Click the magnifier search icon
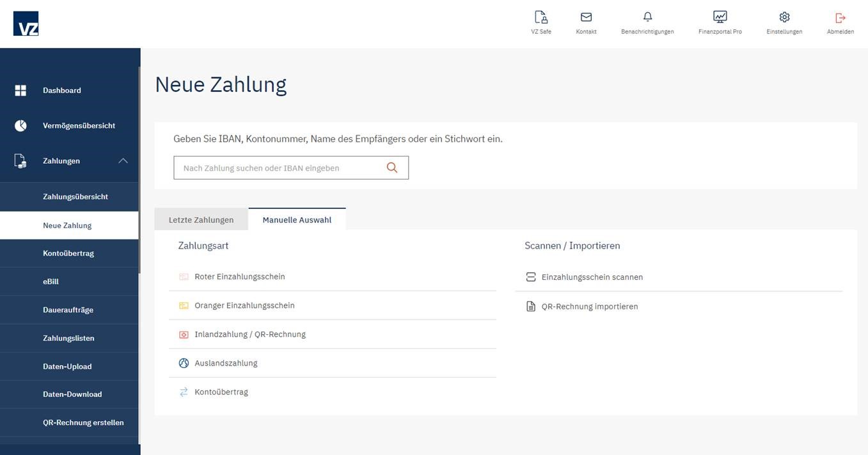This screenshot has height=455, width=868. [x=392, y=167]
